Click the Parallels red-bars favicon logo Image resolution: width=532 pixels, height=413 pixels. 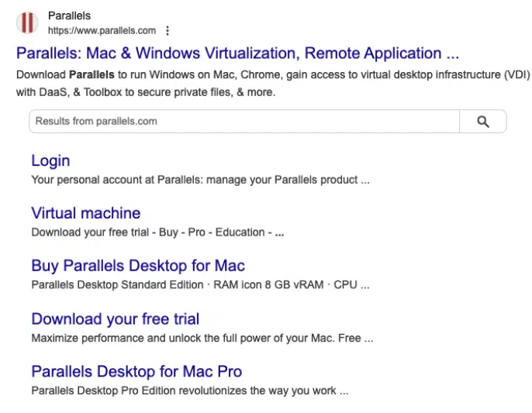point(27,22)
